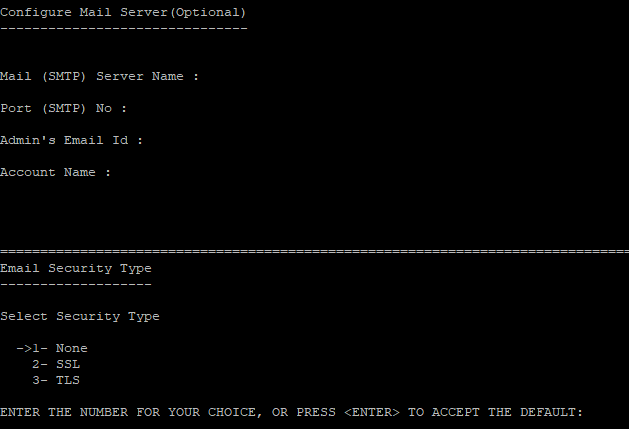Click the dashed line under Email Security Type

pyautogui.click(x=76, y=285)
